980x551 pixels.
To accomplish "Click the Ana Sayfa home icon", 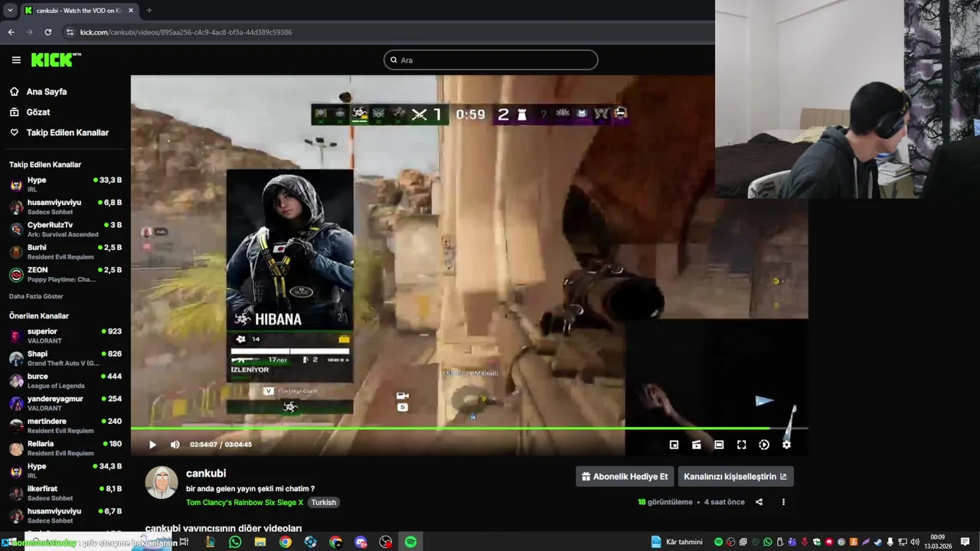I will pos(14,91).
